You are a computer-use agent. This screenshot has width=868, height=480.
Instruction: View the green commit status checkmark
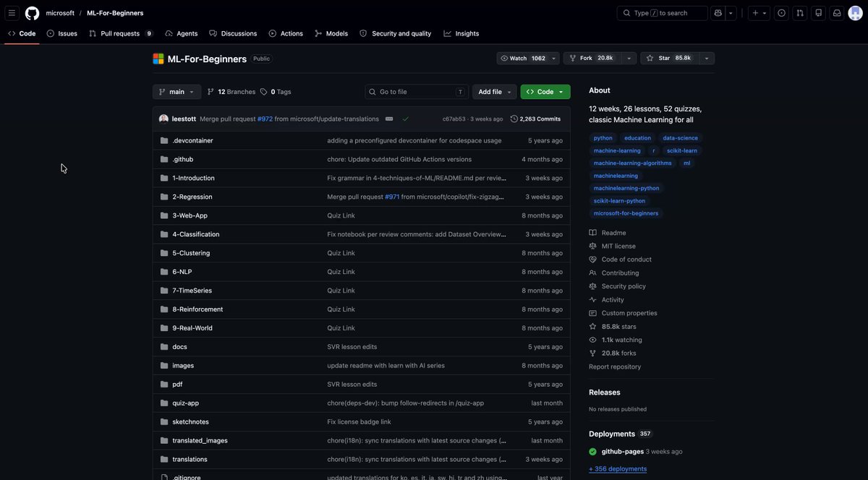coord(405,119)
